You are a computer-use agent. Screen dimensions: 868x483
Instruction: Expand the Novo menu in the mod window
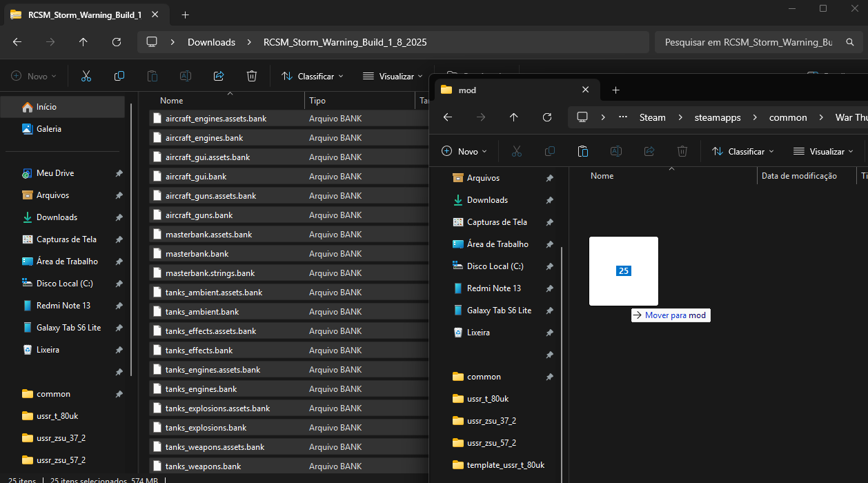(464, 151)
